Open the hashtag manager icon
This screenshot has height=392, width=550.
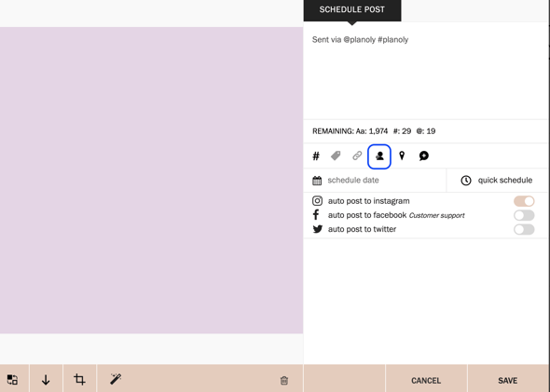pos(316,155)
